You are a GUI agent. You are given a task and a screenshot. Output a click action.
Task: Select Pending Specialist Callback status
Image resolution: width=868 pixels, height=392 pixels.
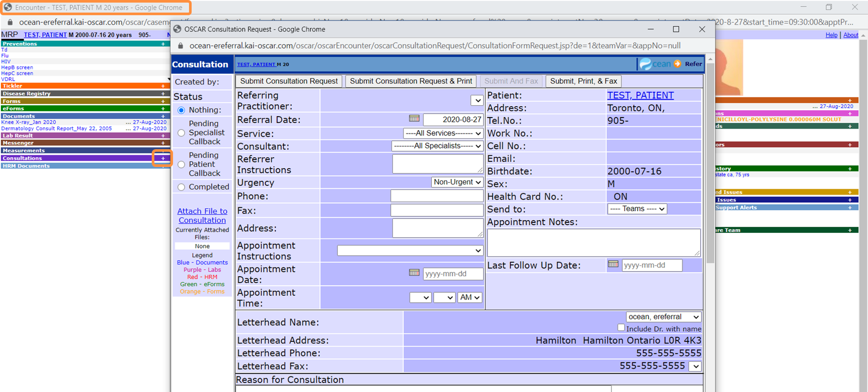(x=181, y=133)
